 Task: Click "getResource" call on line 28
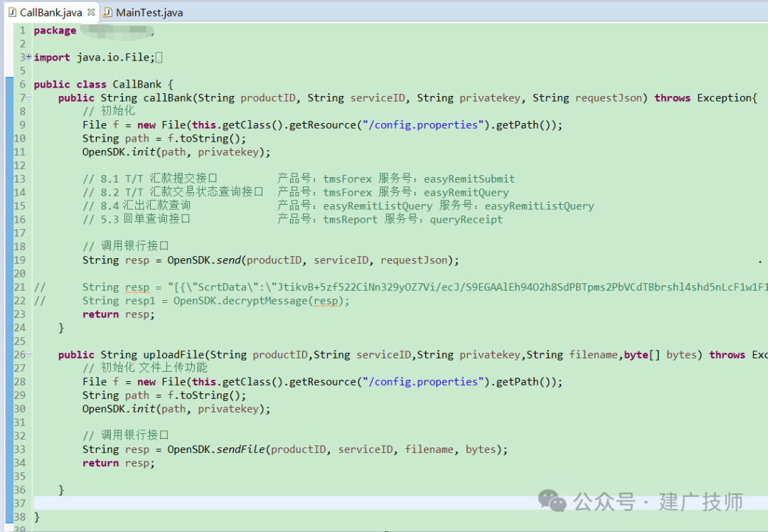[x=322, y=382]
